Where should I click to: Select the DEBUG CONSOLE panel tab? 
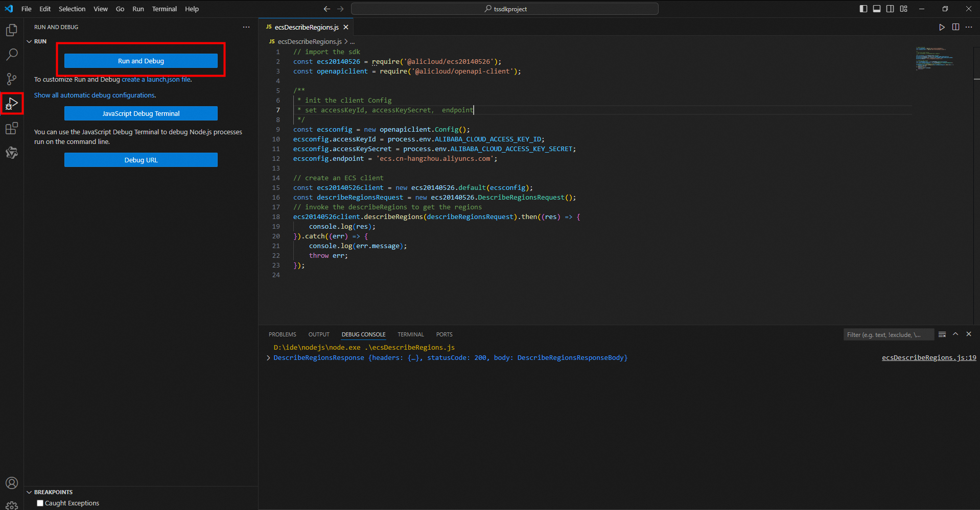coord(363,334)
